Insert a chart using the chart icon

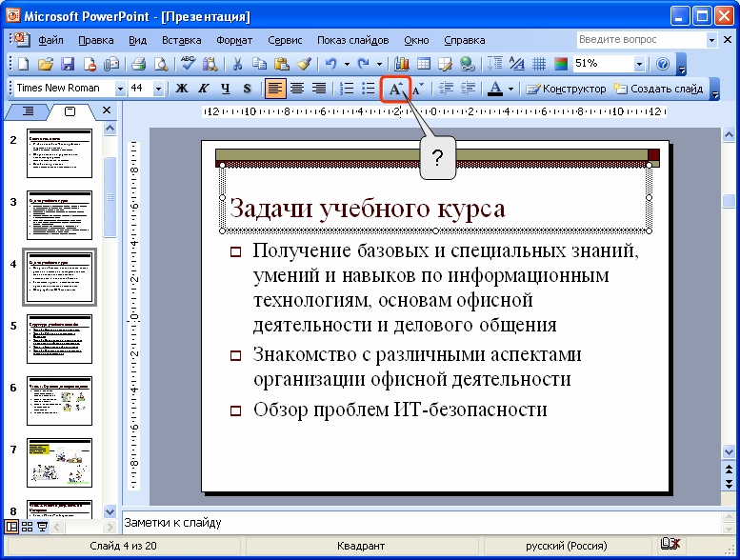(x=402, y=63)
